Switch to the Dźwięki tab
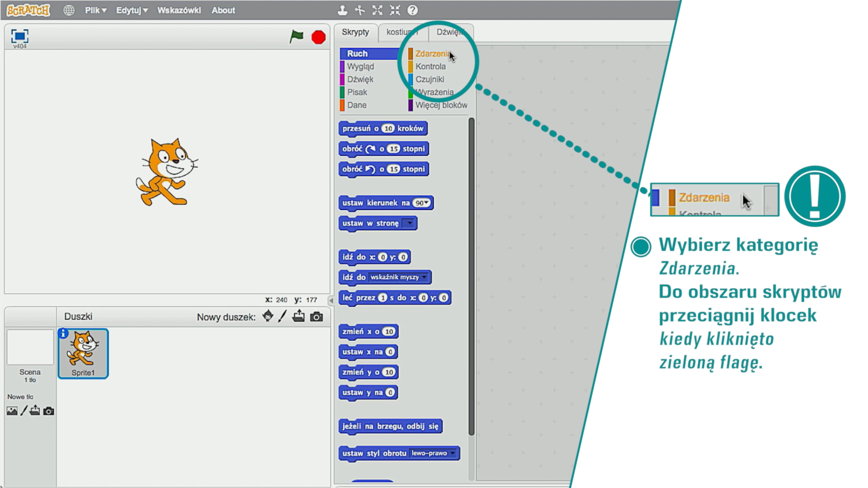The width and height of the screenshot is (868, 488). coord(450,32)
